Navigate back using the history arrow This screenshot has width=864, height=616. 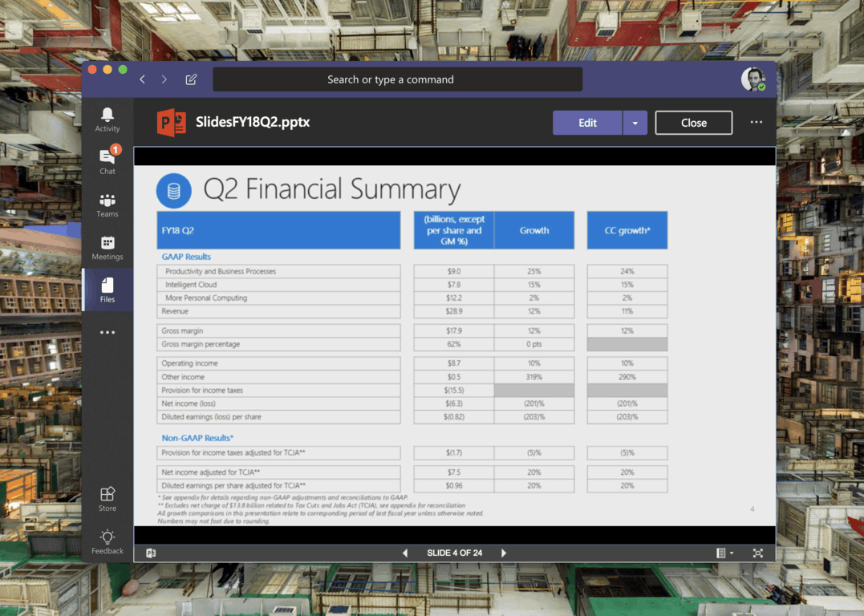(143, 79)
